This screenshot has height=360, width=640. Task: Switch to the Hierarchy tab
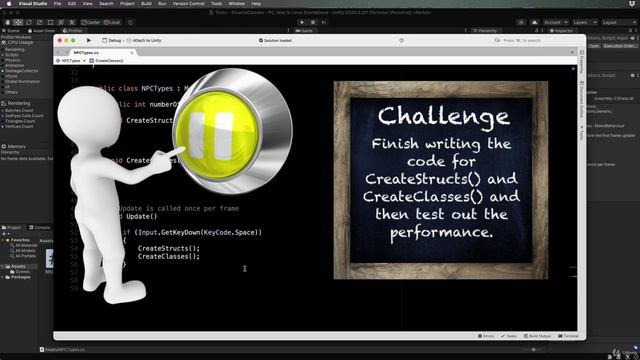tap(485, 31)
